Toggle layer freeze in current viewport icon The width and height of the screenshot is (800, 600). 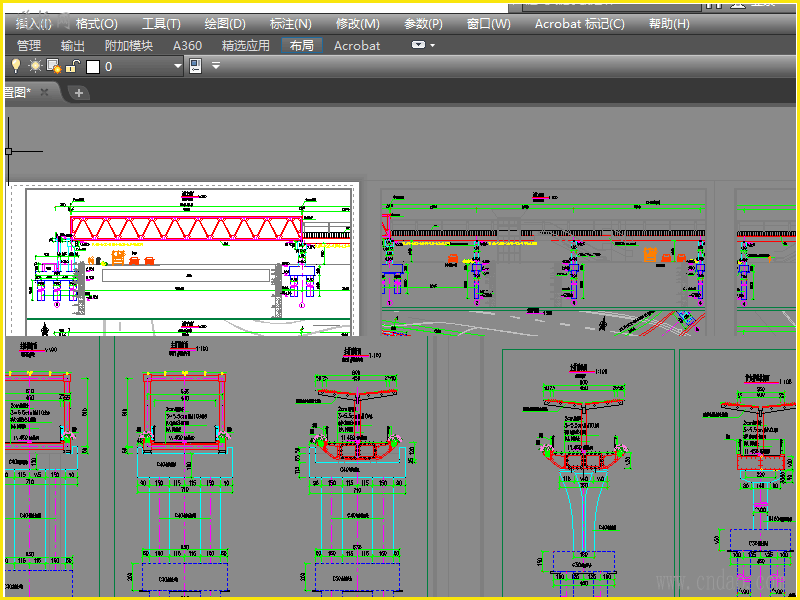pos(54,66)
